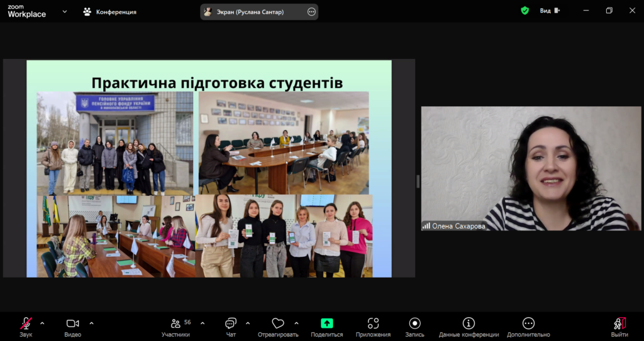Screen dimensions: 644x341
Task: Click slide title Практична підготовка студентів
Action: click(x=217, y=82)
